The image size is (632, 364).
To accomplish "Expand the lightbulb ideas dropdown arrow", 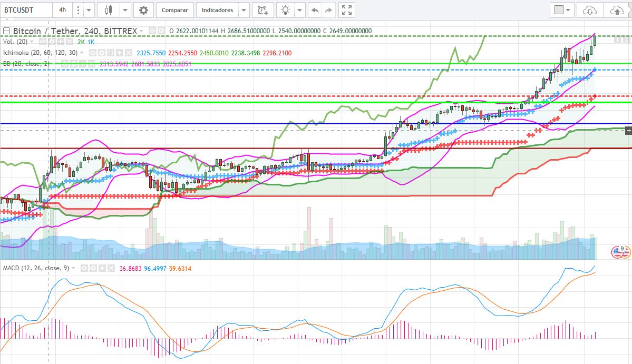I will pyautogui.click(x=299, y=10).
